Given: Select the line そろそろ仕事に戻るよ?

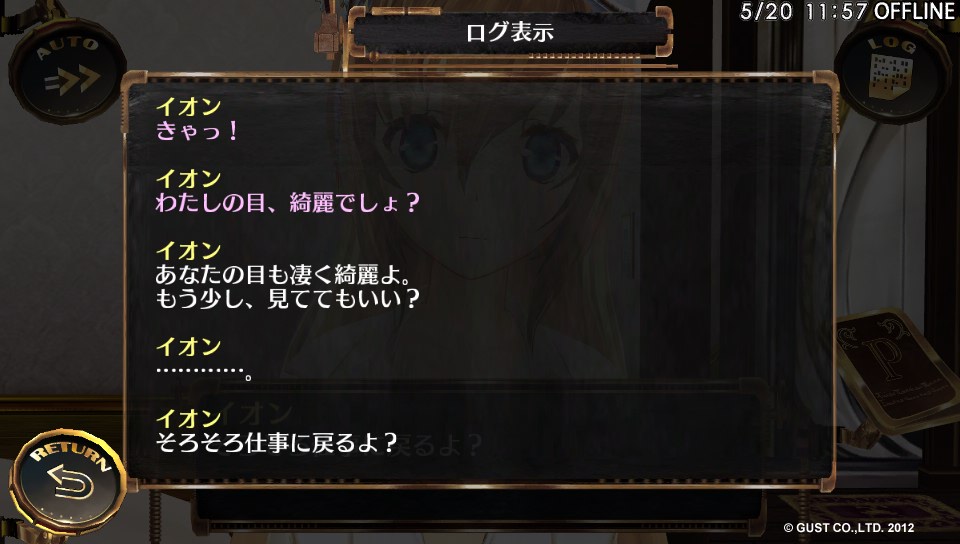Looking at the screenshot, I should tap(277, 442).
